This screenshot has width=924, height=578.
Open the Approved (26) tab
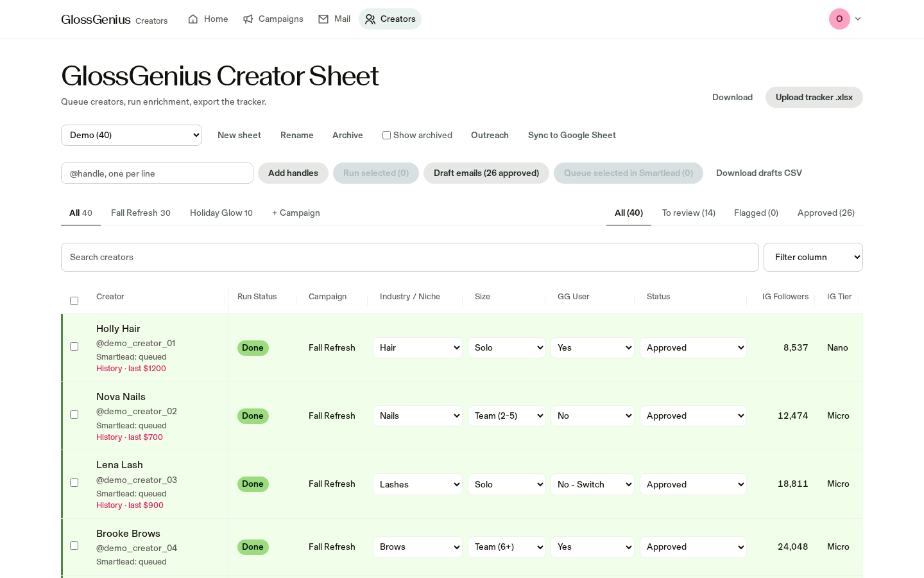[x=826, y=213]
